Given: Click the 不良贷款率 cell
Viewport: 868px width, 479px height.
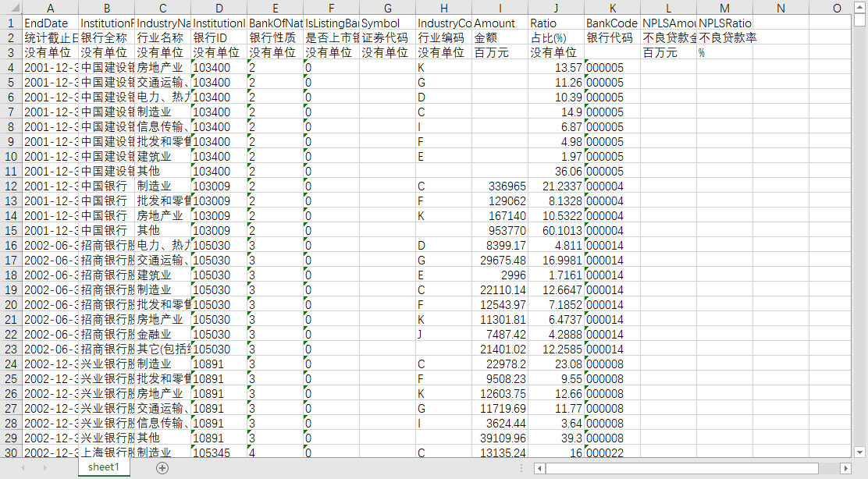Looking at the screenshot, I should [724, 38].
